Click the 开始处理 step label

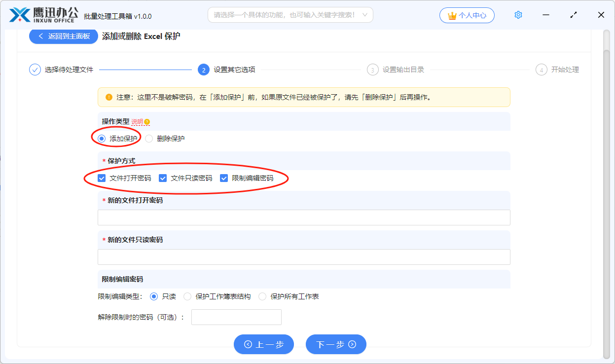pos(564,70)
